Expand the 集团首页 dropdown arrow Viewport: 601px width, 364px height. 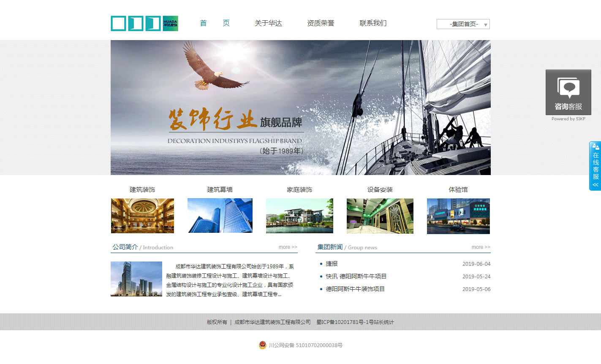click(486, 24)
